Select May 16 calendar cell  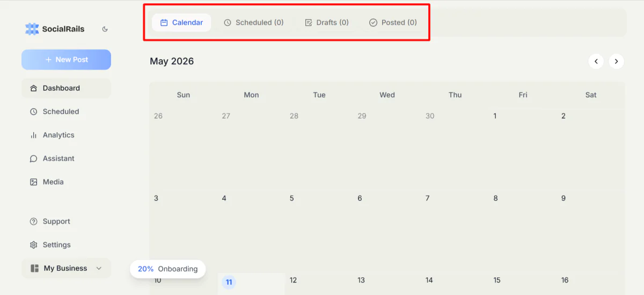click(x=591, y=284)
